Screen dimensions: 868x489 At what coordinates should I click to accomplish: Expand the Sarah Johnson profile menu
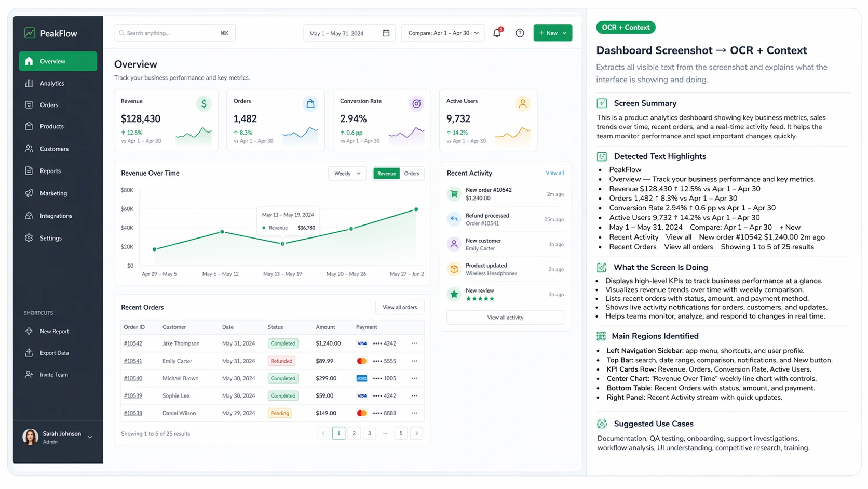click(90, 437)
